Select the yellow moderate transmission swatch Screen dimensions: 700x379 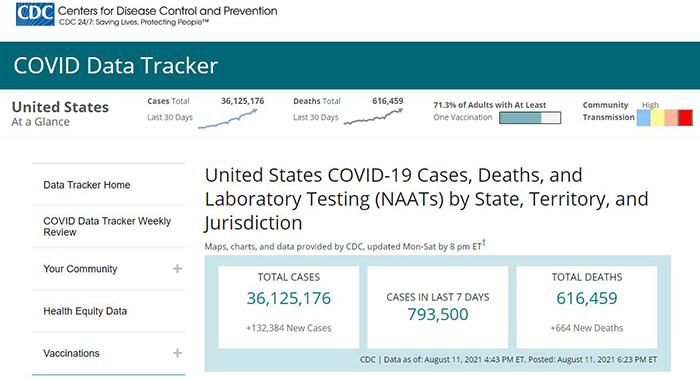[x=657, y=118]
